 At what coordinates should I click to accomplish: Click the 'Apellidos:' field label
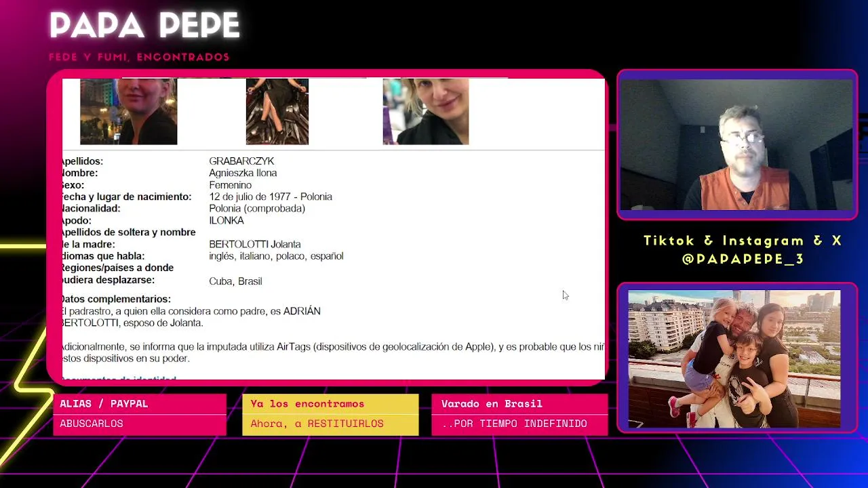(82, 161)
